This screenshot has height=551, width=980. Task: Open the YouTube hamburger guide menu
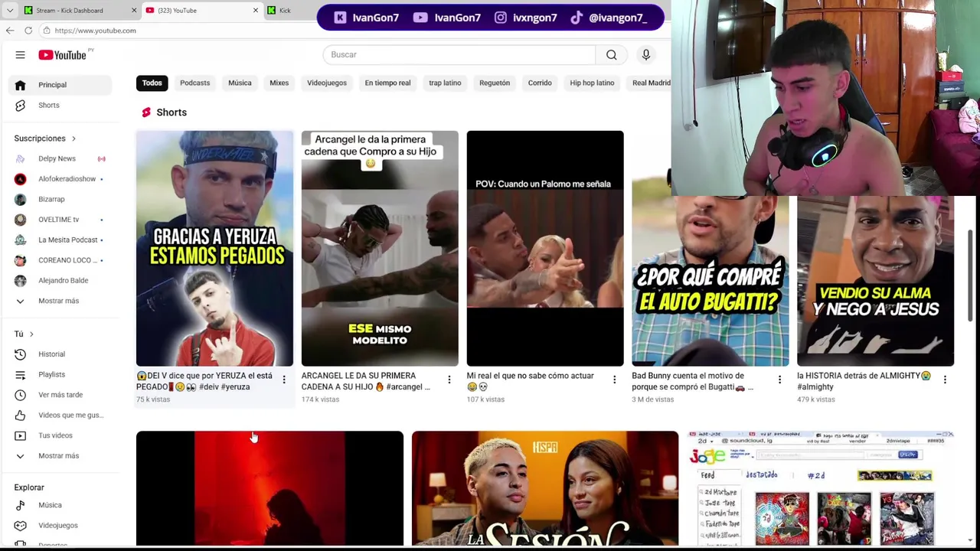point(20,55)
